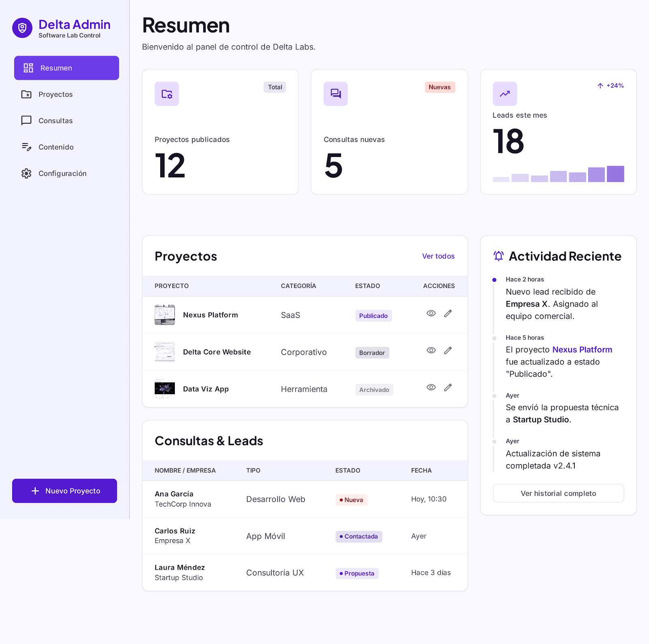Open the Nexus Platform link in activity feed
The image size is (649, 644).
click(x=582, y=350)
